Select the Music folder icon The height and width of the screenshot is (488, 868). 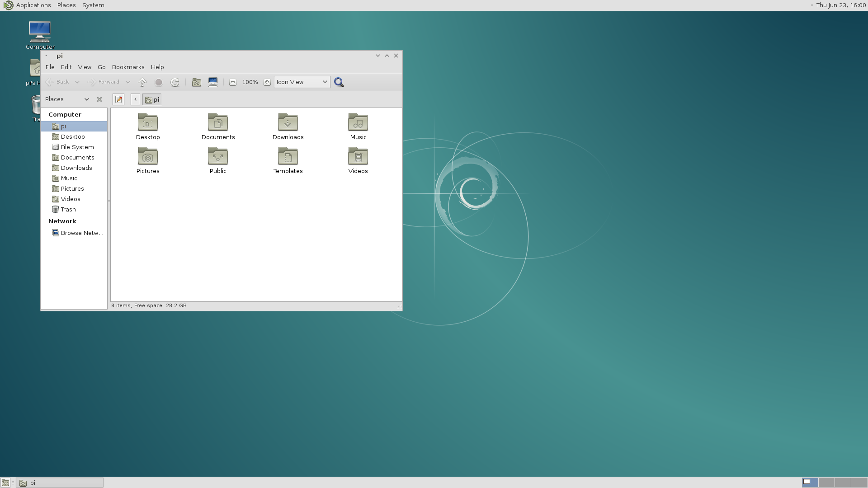(x=358, y=127)
